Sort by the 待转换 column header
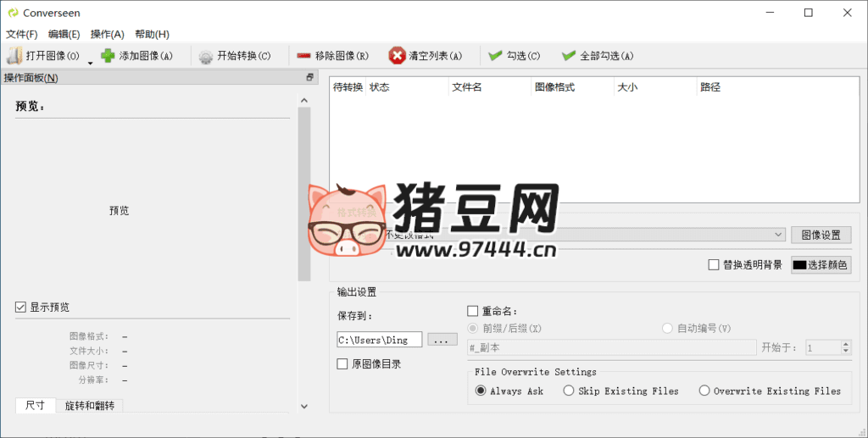The image size is (868, 438). (x=348, y=87)
